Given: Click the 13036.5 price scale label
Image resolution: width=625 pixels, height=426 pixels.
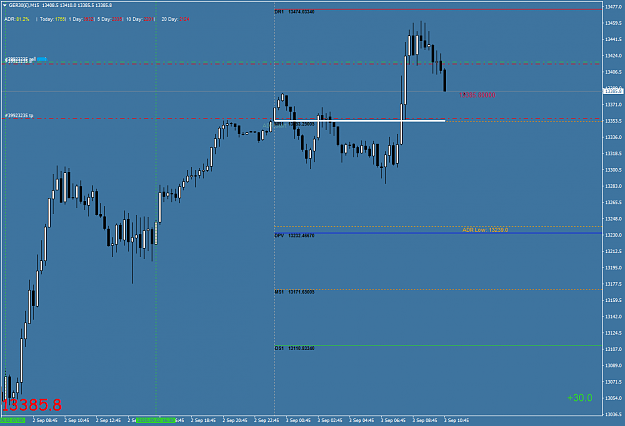Looking at the screenshot, I should pyautogui.click(x=613, y=414).
